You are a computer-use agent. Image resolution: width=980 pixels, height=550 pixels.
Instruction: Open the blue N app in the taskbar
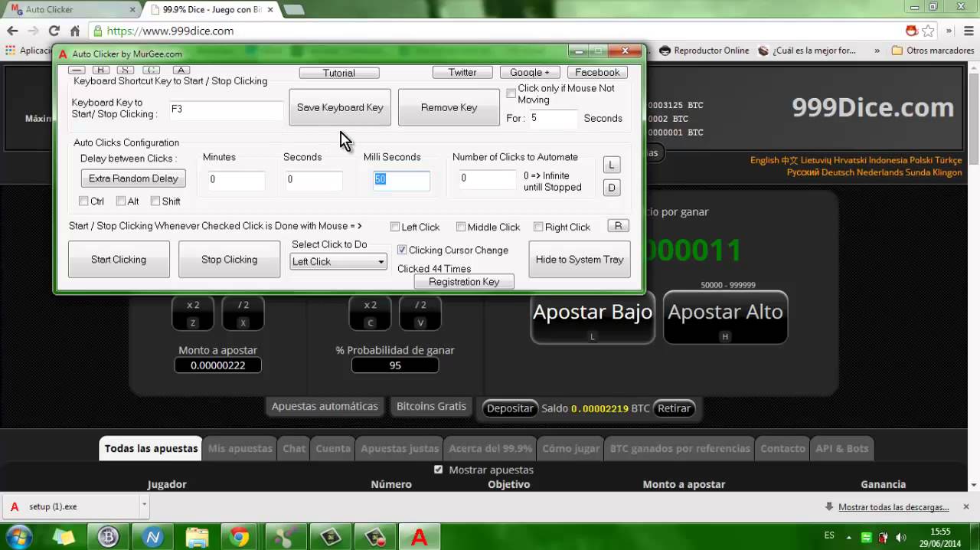click(x=152, y=537)
